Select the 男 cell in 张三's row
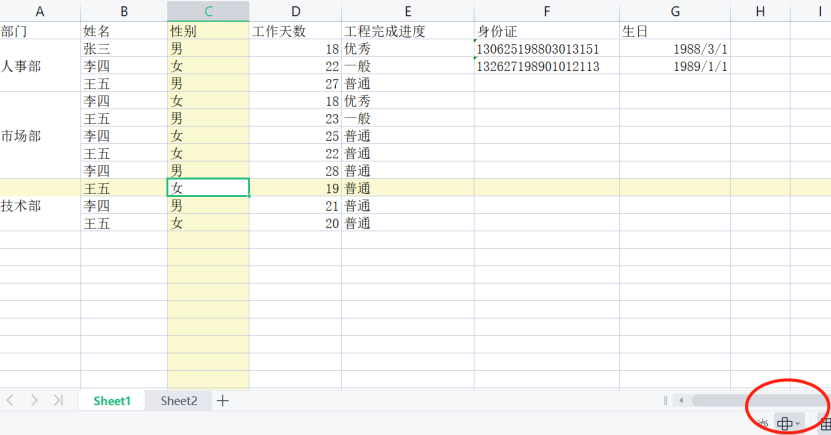This screenshot has height=435, width=831. tap(208, 48)
